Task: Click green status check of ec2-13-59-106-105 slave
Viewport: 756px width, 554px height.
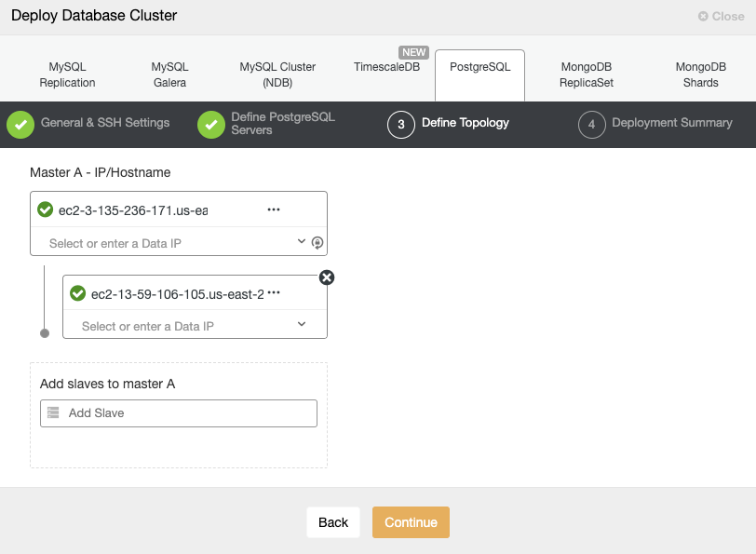Action: click(x=77, y=293)
